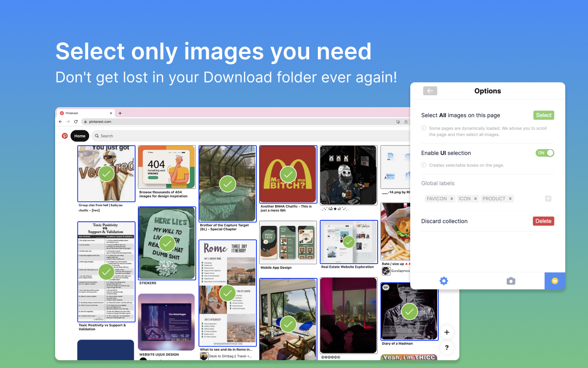Open 'Brother of the Capture Target' caption
This screenshot has width=588, height=368.
[225, 227]
